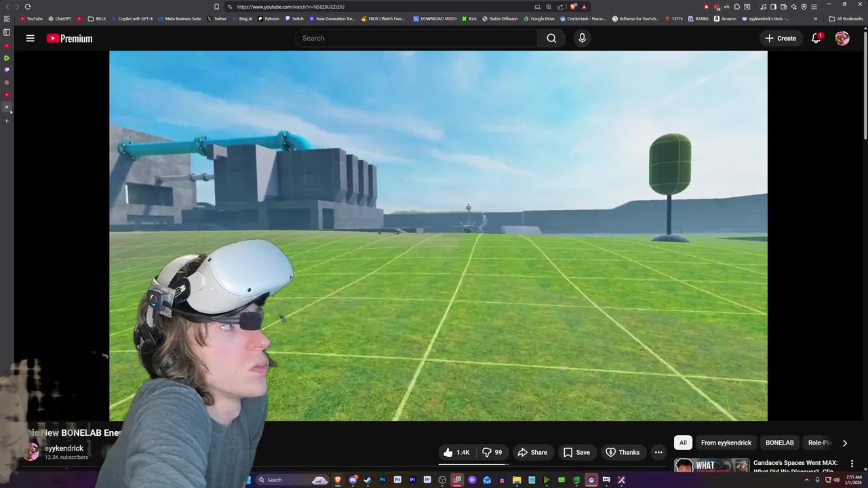Viewport: 868px width, 488px height.
Task: Open the Brave browser menu
Action: pos(814,7)
